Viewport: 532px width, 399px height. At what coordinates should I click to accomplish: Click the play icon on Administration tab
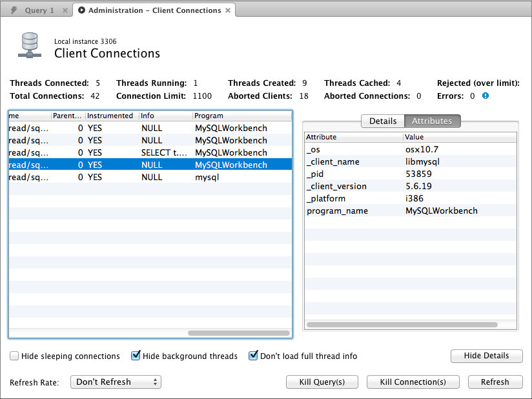[x=82, y=10]
